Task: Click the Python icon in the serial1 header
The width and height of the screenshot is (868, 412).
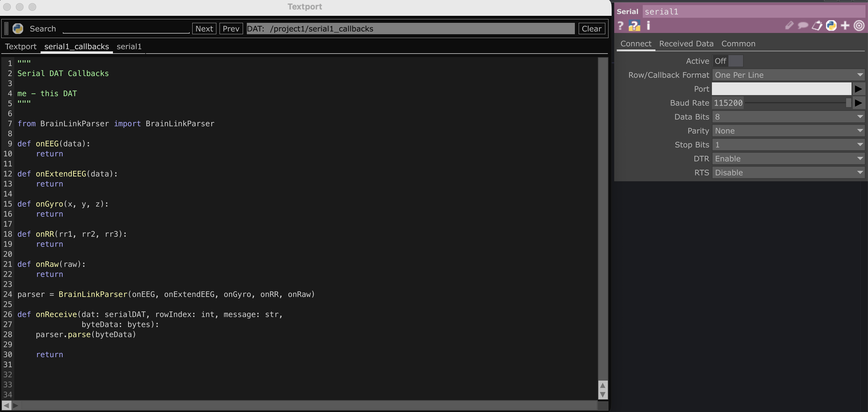Action: pyautogui.click(x=831, y=26)
